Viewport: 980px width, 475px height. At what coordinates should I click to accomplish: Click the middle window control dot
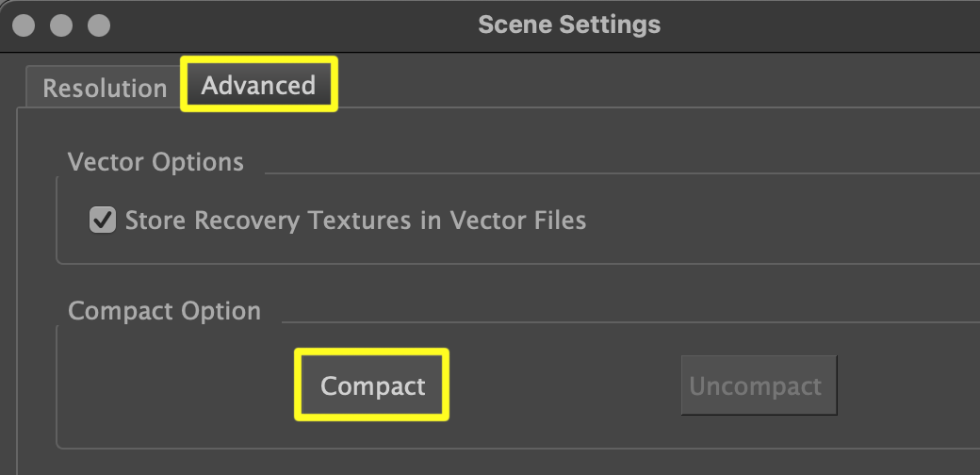61,25
